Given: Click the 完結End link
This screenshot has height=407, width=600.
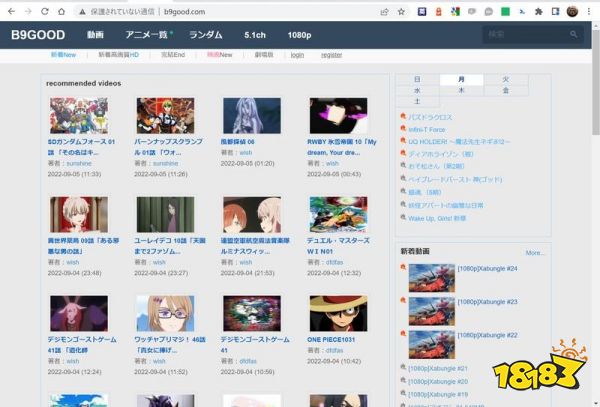Looking at the screenshot, I should [173, 55].
